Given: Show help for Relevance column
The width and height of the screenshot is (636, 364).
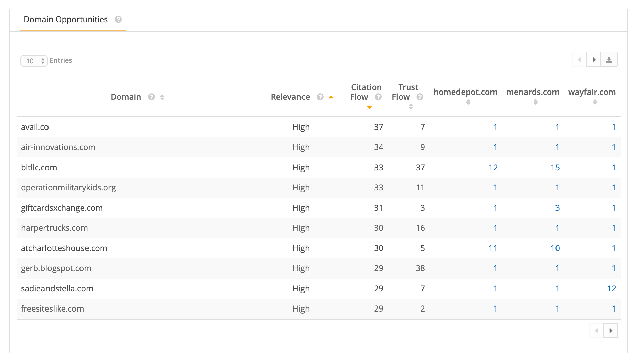Looking at the screenshot, I should 320,97.
